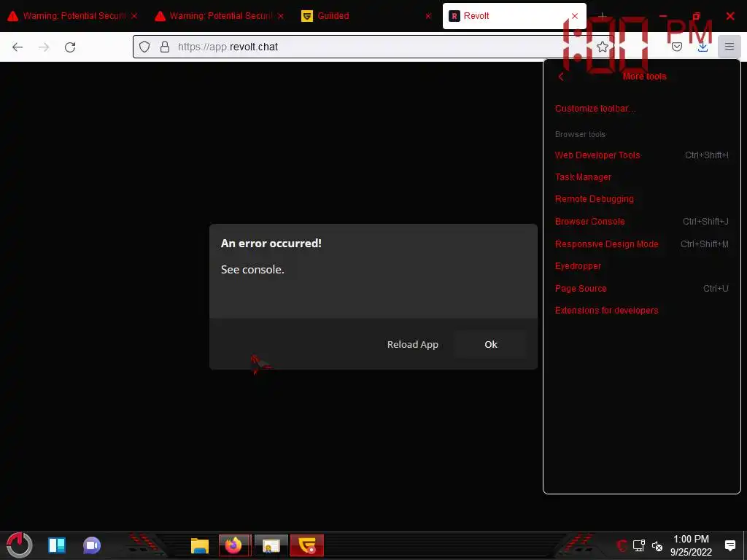This screenshot has width=747, height=560.
Task: Close the first Warning tab
Action: point(134,16)
